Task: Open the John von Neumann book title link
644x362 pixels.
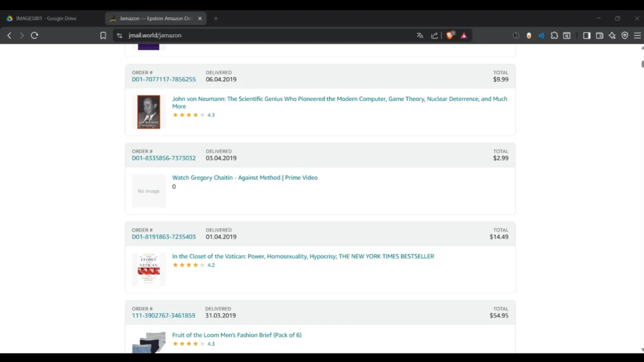Action: click(x=340, y=103)
